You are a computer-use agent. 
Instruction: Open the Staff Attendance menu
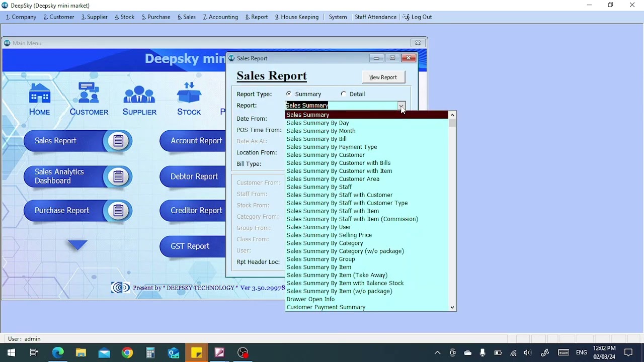point(375,17)
